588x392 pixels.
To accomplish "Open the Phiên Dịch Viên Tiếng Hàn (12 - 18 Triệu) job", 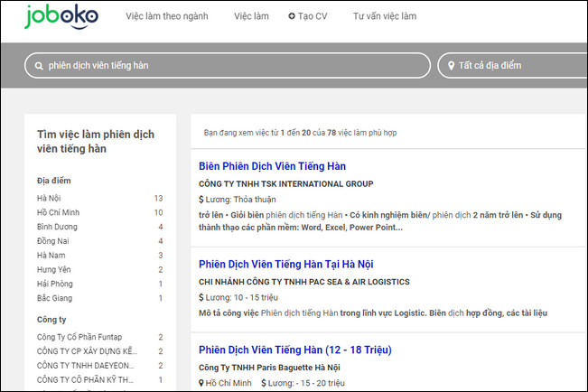I will click(294, 350).
